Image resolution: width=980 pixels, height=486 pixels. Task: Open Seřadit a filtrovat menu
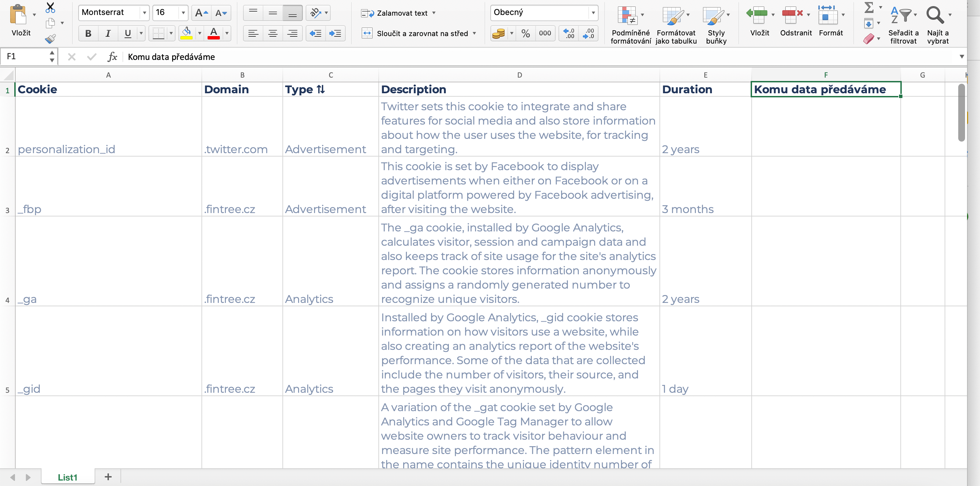tap(903, 25)
